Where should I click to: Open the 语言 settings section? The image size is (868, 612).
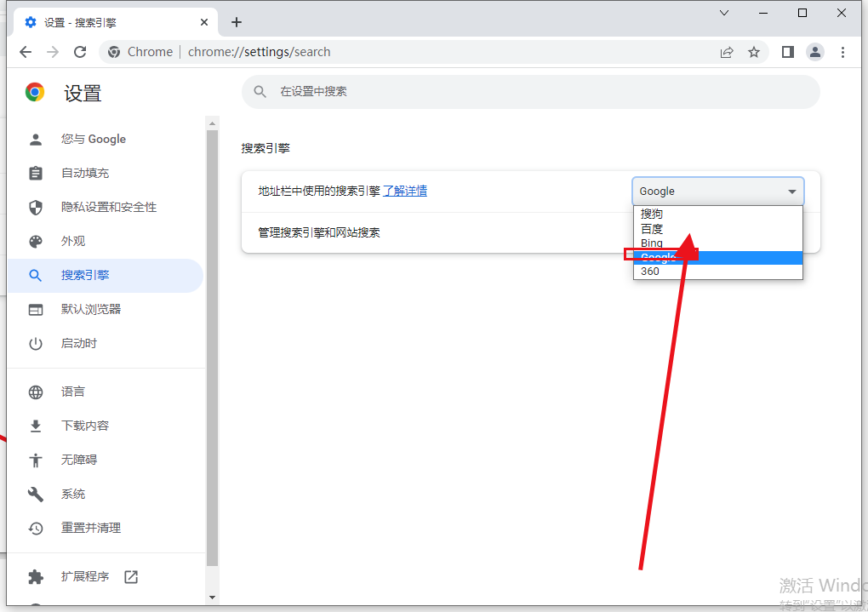(106, 392)
